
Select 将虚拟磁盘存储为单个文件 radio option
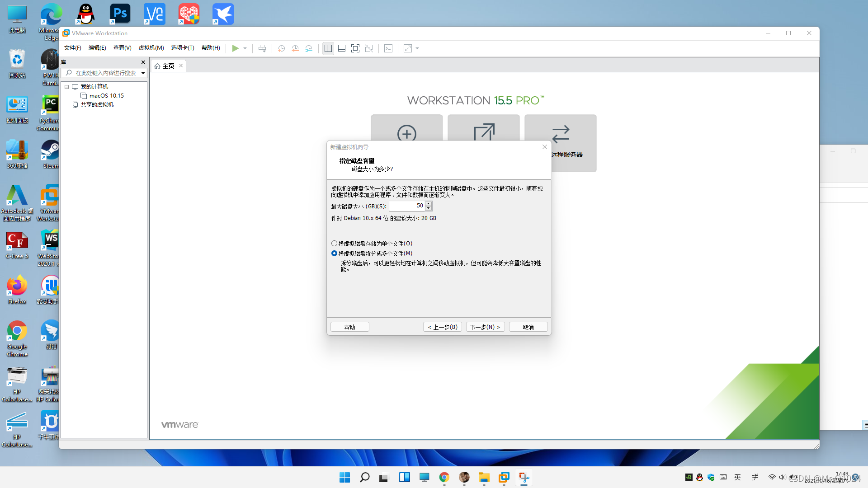(372, 244)
